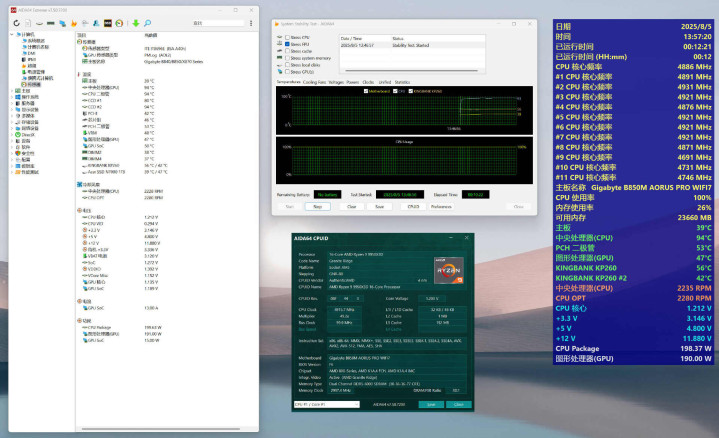The width and height of the screenshot is (719, 438).
Task: Click Save in AIDA64 CPUID window
Action: 431,405
